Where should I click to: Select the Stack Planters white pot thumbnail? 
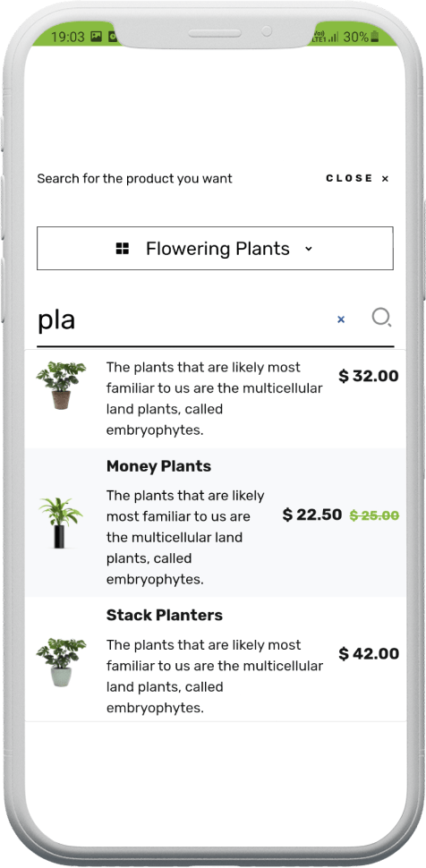[61, 662]
